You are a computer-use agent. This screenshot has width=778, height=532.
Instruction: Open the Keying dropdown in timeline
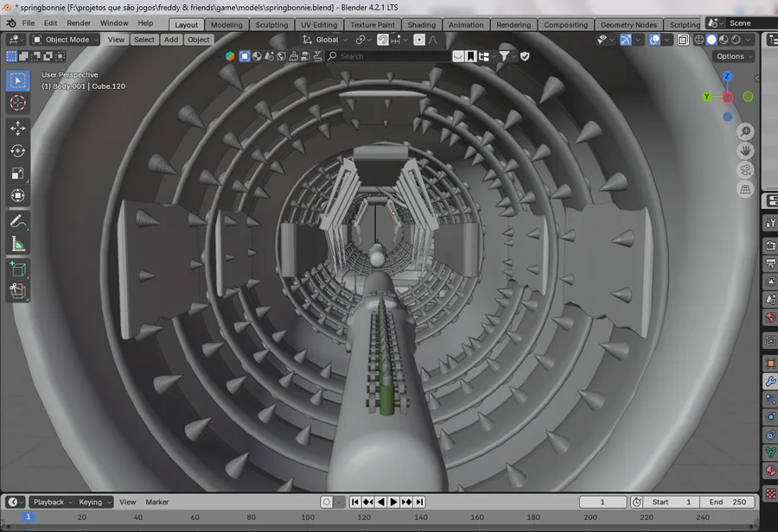[x=94, y=502]
